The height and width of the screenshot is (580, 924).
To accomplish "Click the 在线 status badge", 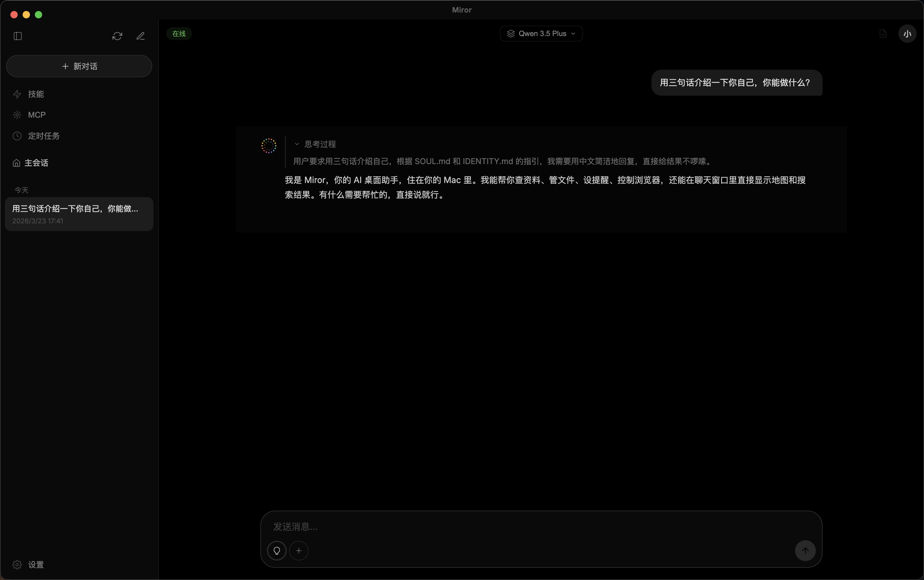I will coord(179,34).
